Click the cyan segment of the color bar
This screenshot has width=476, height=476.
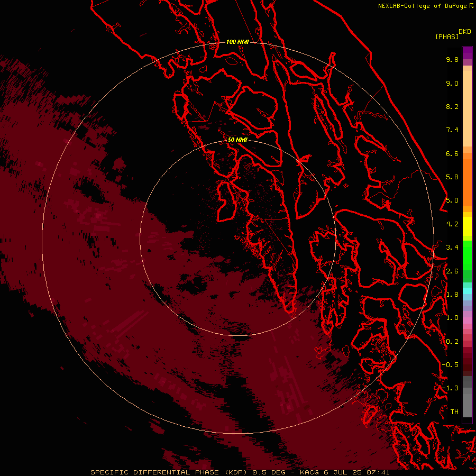click(467, 291)
